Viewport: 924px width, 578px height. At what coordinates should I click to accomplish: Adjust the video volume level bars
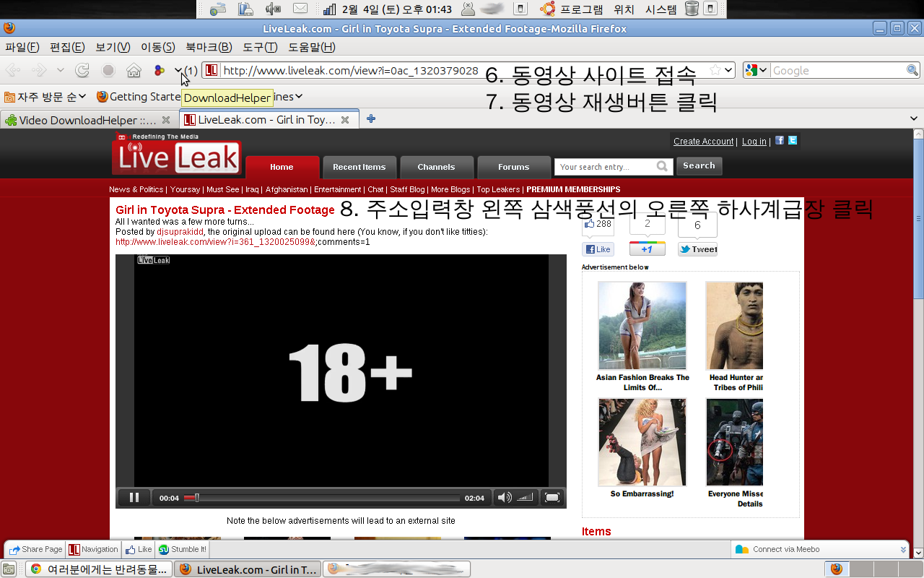526,497
